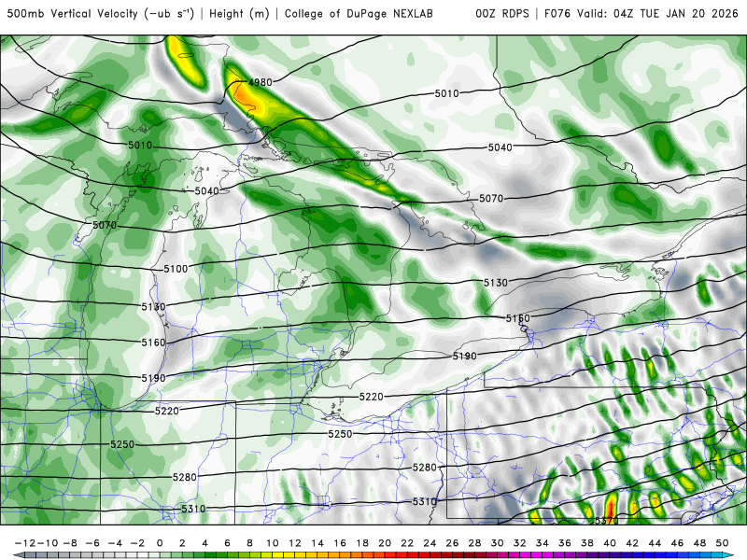
Task: Click the 24 value on the color scale
Action: 430,543
